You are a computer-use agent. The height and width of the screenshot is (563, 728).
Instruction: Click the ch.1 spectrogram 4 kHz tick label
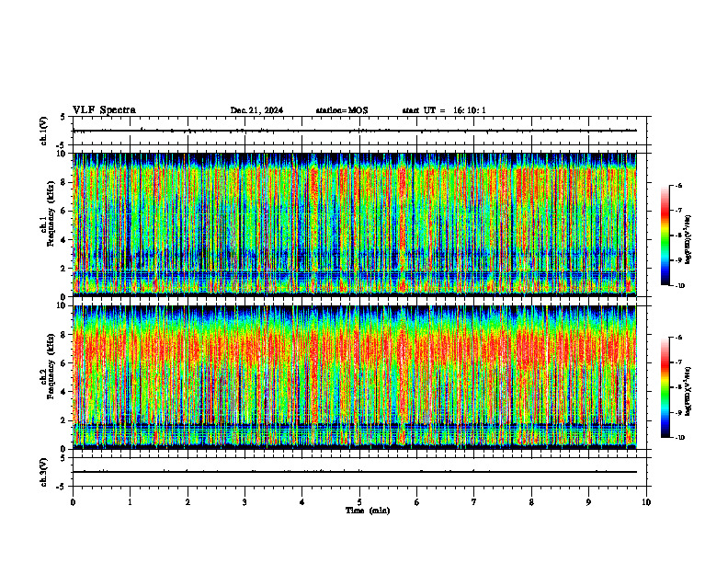tap(64, 240)
